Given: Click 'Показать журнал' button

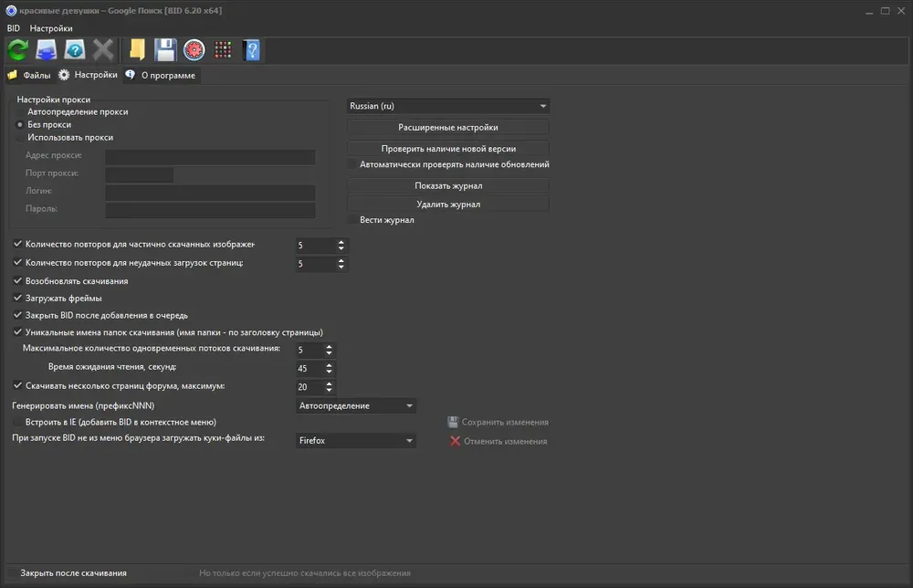Looking at the screenshot, I should (x=447, y=185).
